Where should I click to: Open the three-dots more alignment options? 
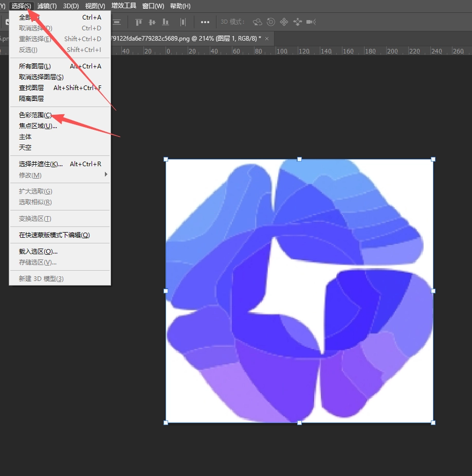205,22
